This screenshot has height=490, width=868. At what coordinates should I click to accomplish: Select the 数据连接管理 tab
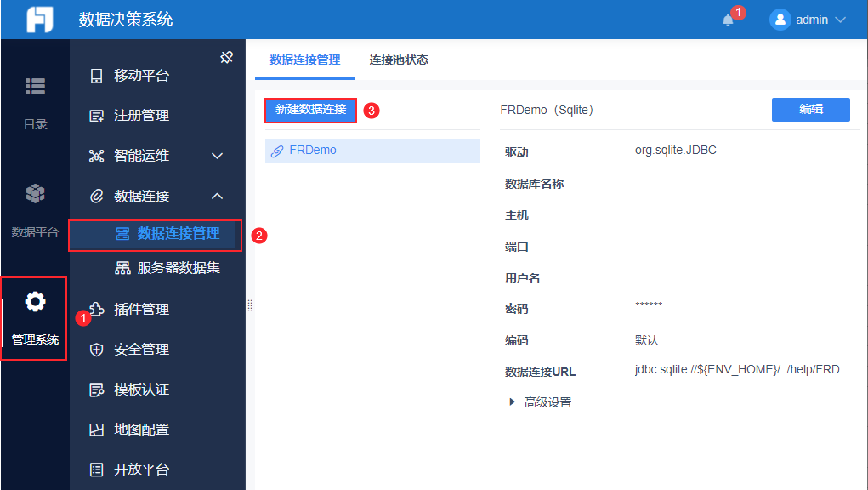click(x=304, y=60)
